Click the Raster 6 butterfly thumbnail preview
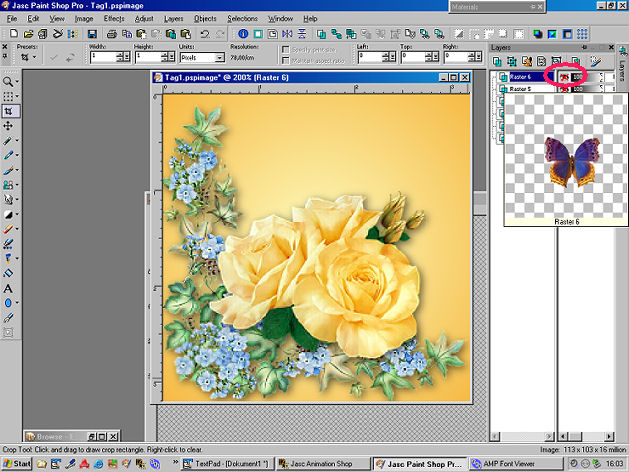 (566, 156)
